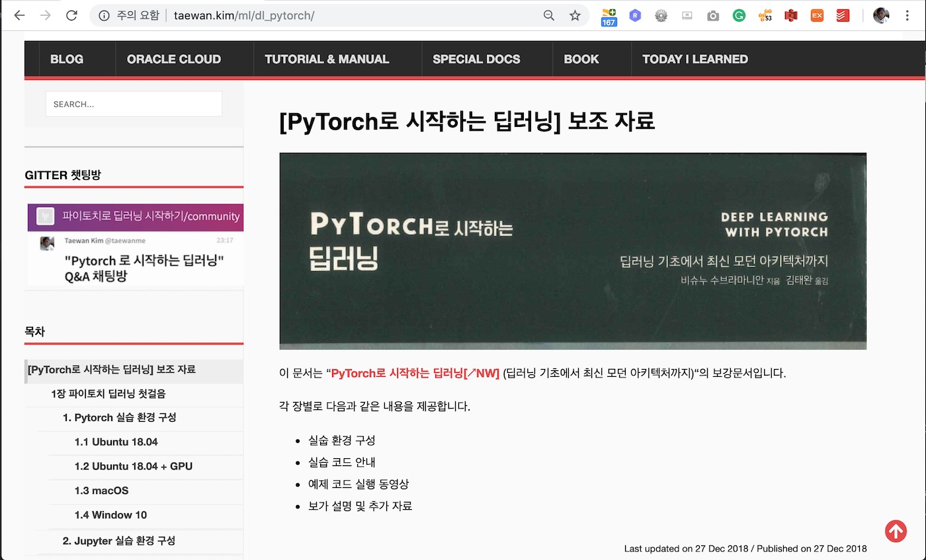Go to 2. Jupyter 실습 환경 구성
The image size is (926, 560).
[x=119, y=540]
